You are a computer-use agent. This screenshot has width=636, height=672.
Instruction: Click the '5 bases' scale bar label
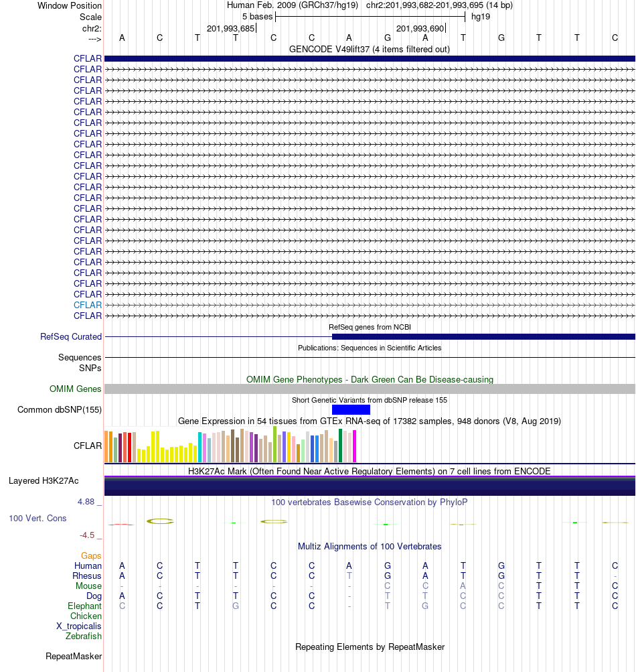pos(257,17)
